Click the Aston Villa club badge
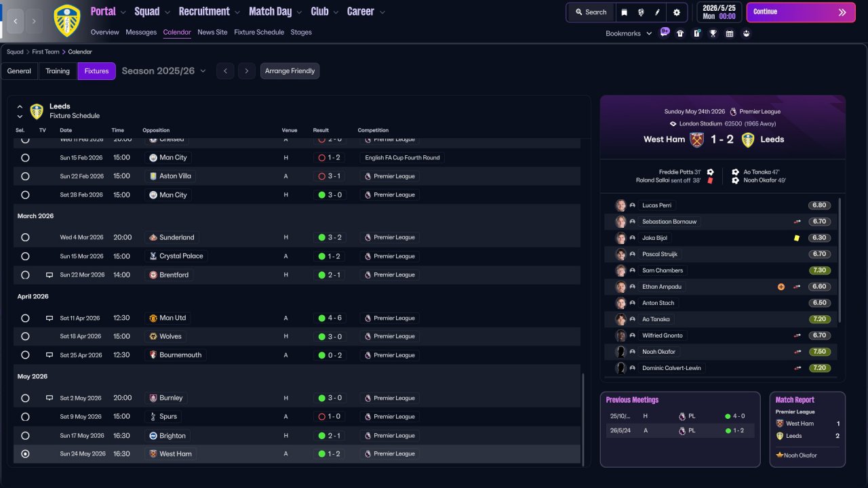The width and height of the screenshot is (868, 488). [x=153, y=176]
